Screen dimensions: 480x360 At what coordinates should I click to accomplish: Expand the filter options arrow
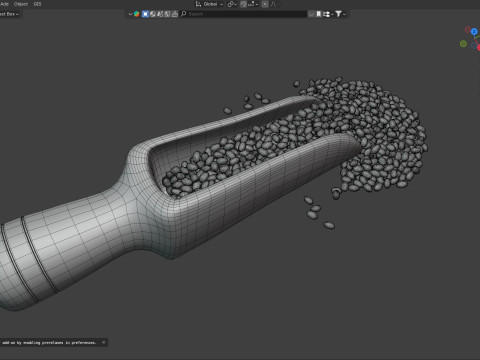point(344,14)
